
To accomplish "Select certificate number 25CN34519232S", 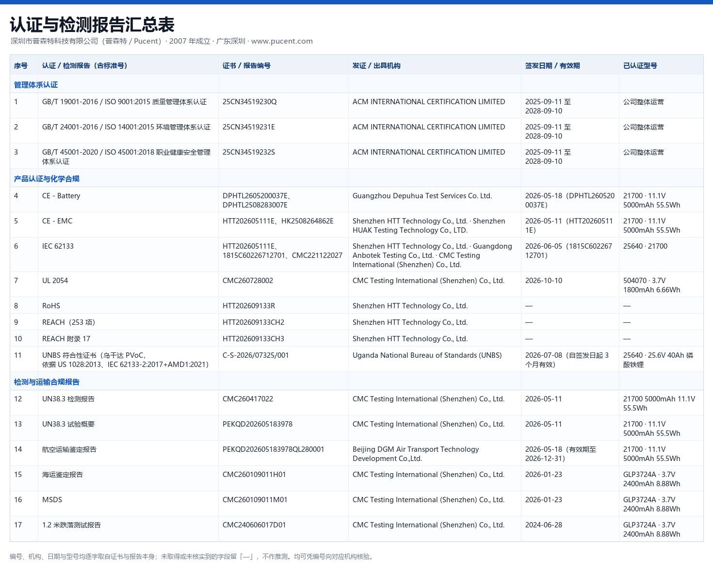I will tap(249, 152).
